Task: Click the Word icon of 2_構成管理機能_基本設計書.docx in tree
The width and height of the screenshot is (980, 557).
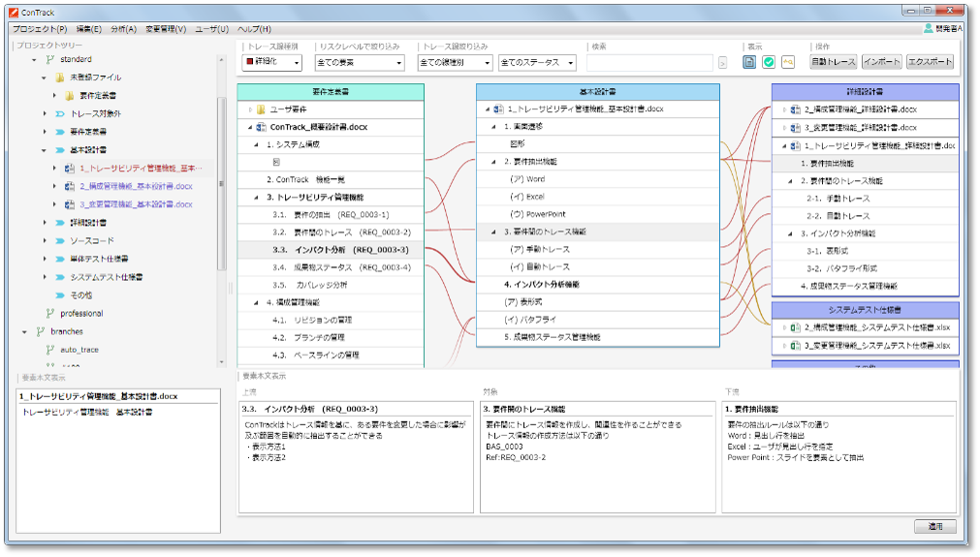Action: pos(70,186)
